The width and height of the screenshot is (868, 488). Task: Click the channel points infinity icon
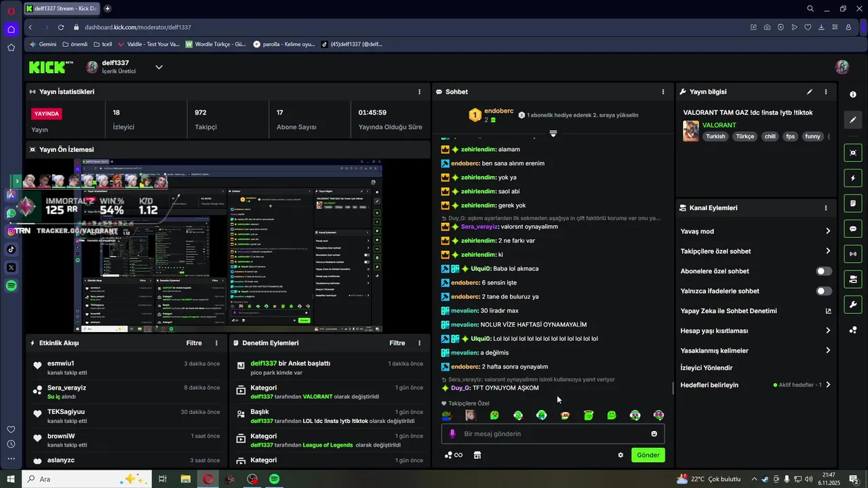454,455
